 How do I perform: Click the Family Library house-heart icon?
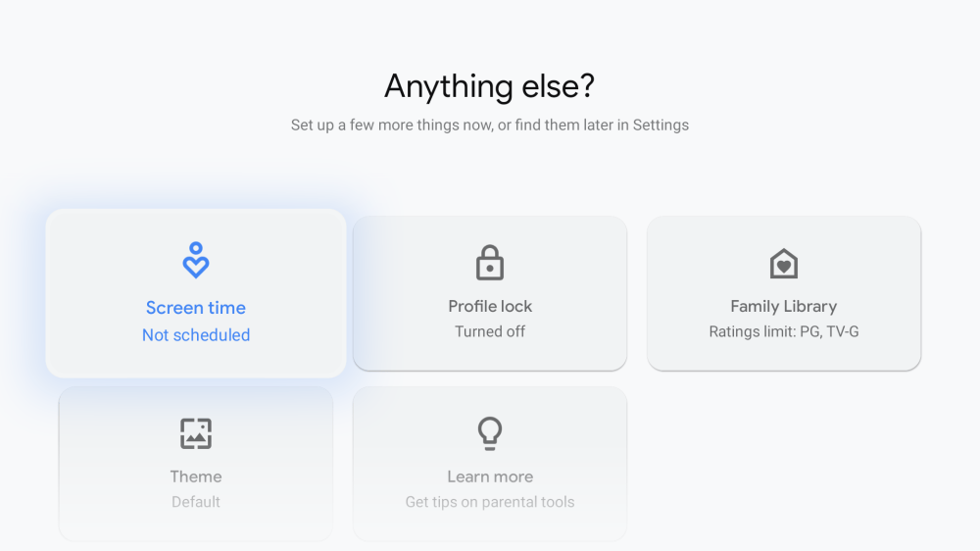tap(784, 263)
